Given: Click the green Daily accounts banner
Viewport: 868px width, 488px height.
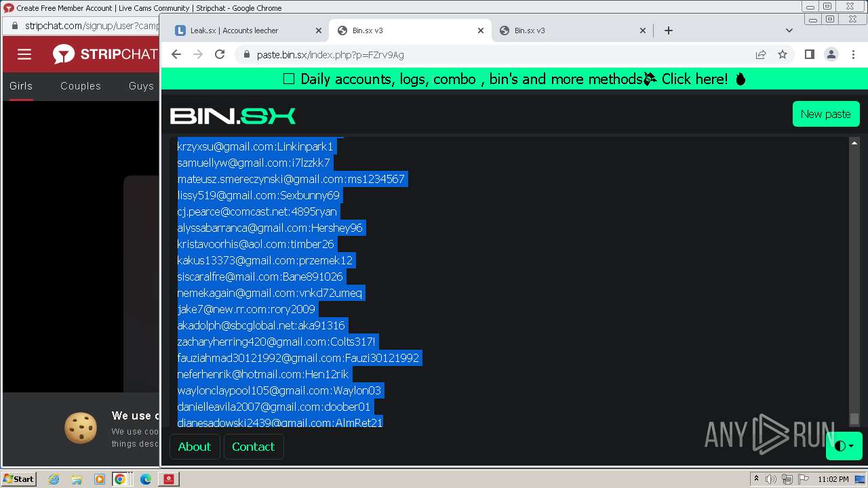Looking at the screenshot, I should pos(514,79).
